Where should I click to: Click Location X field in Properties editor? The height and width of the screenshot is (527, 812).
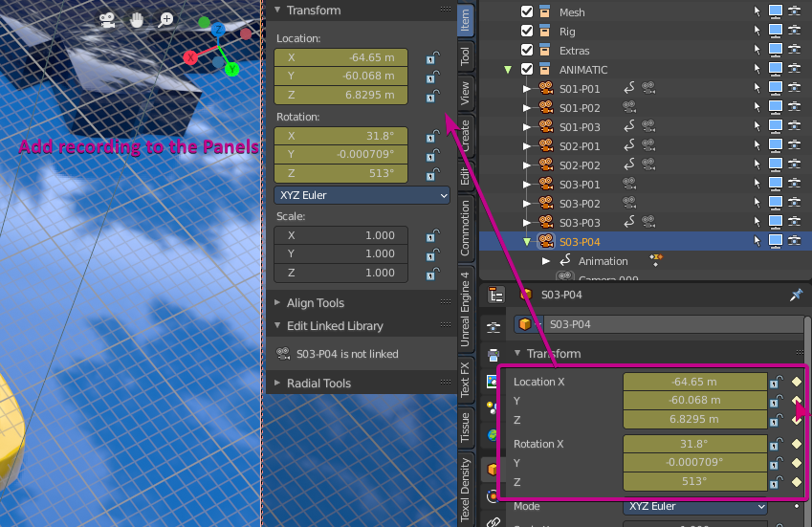(x=695, y=382)
